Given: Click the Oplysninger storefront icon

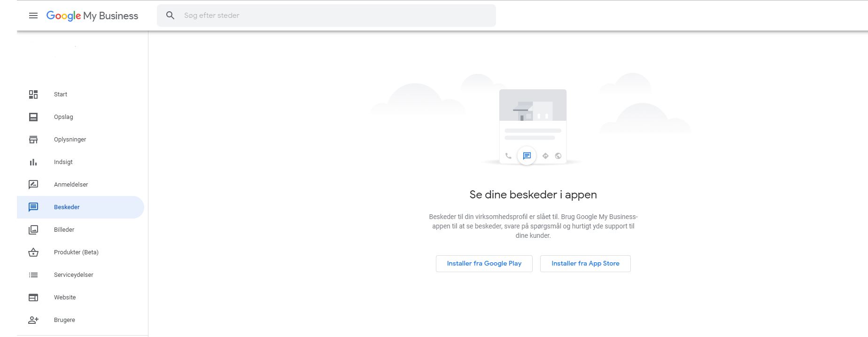Looking at the screenshot, I should [33, 140].
